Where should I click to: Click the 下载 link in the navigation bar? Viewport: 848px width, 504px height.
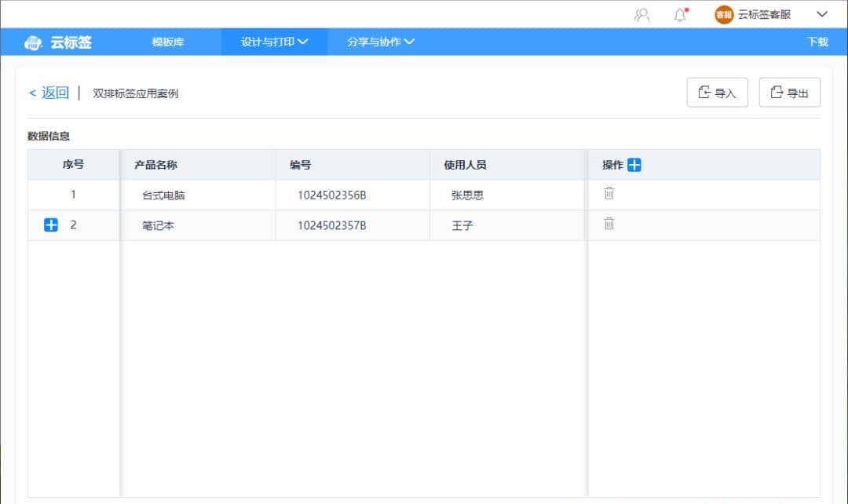[x=818, y=42]
